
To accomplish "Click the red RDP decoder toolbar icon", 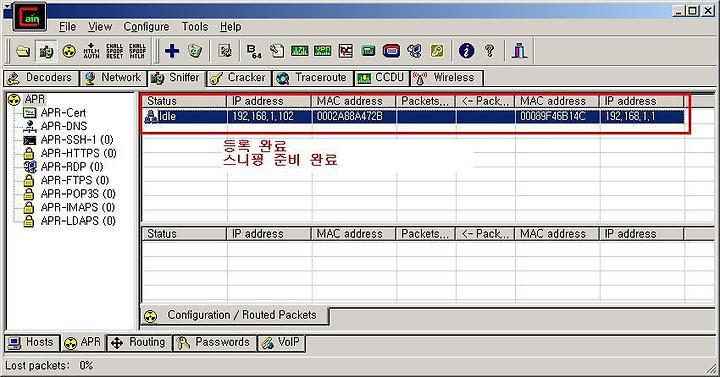I will tap(345, 51).
